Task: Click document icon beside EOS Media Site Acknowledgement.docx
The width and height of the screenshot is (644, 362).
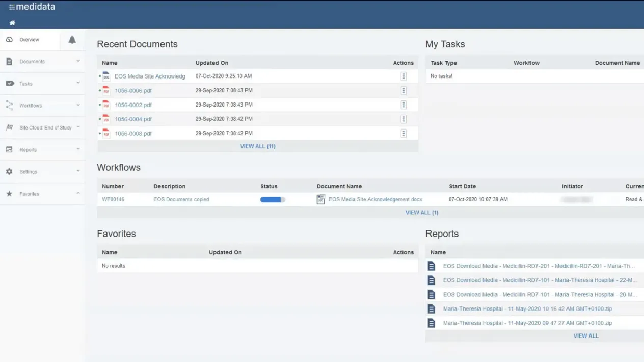Action: tap(320, 199)
